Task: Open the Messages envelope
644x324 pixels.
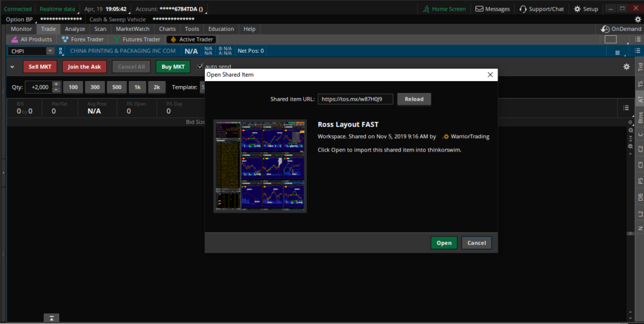Action: click(x=492, y=9)
